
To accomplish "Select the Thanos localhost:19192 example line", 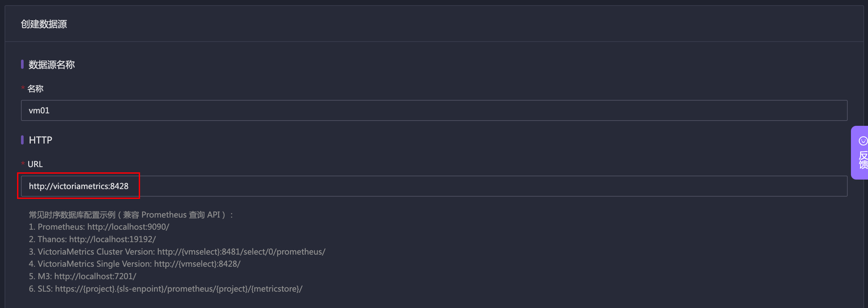I will [x=92, y=239].
